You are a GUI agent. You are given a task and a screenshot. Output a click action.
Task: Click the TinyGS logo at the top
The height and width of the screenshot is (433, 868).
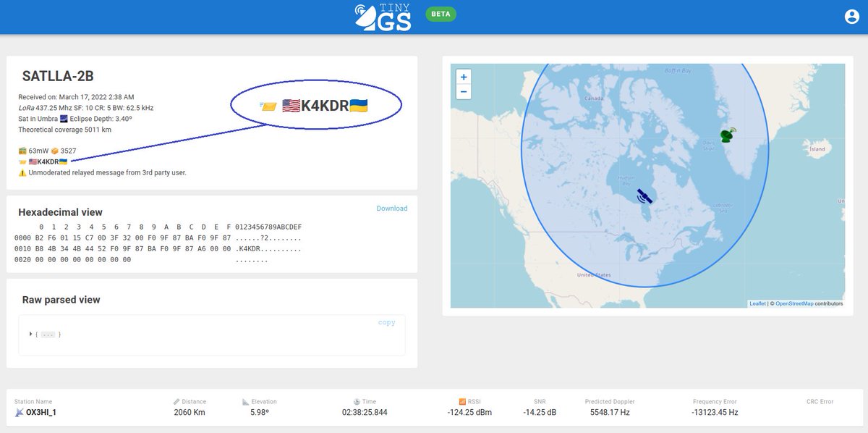point(383,17)
